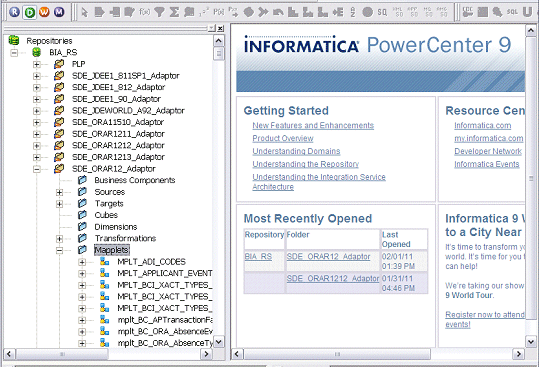Click the folder icon beside PLP

[x=59, y=64]
